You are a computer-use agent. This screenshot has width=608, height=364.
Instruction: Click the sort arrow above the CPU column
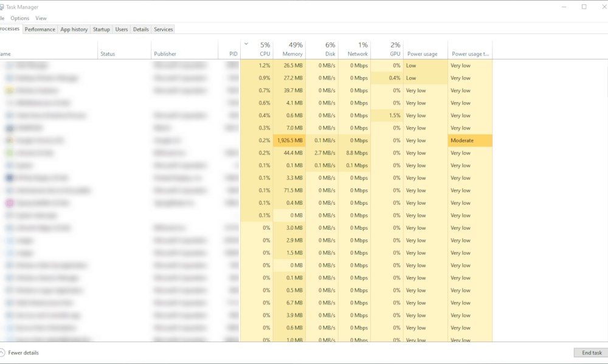(246, 44)
